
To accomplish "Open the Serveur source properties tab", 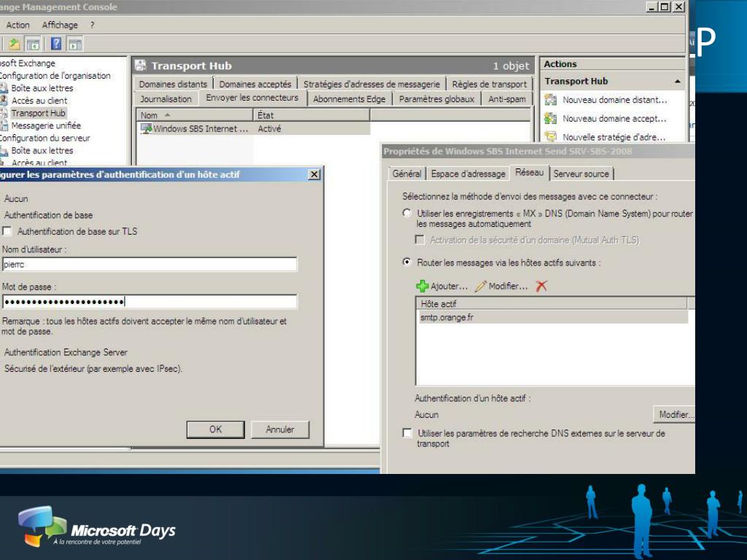I will coord(581,174).
